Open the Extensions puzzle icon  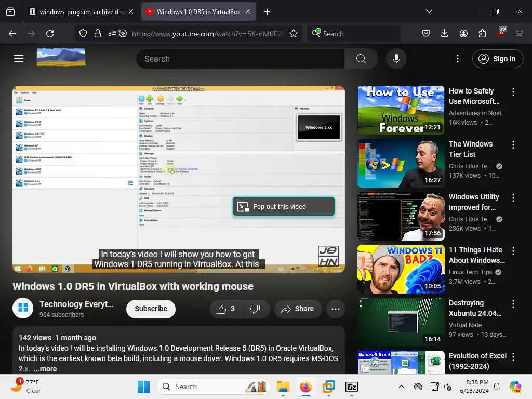click(482, 33)
